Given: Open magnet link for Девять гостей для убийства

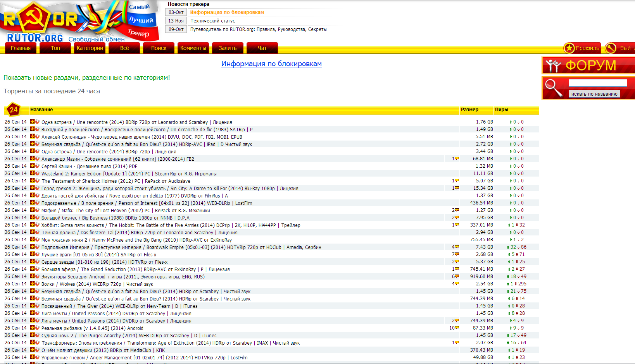Looking at the screenshot, I should [x=38, y=195].
